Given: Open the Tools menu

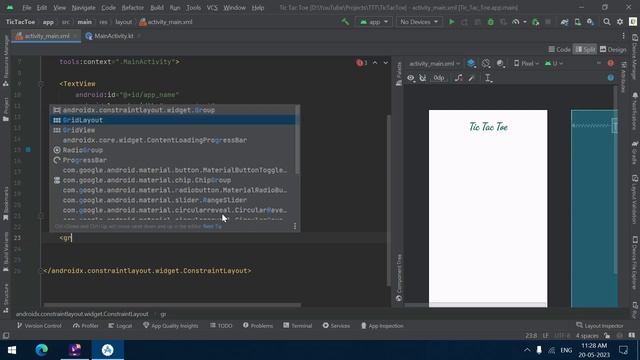Looking at the screenshot, I should tap(193, 7).
